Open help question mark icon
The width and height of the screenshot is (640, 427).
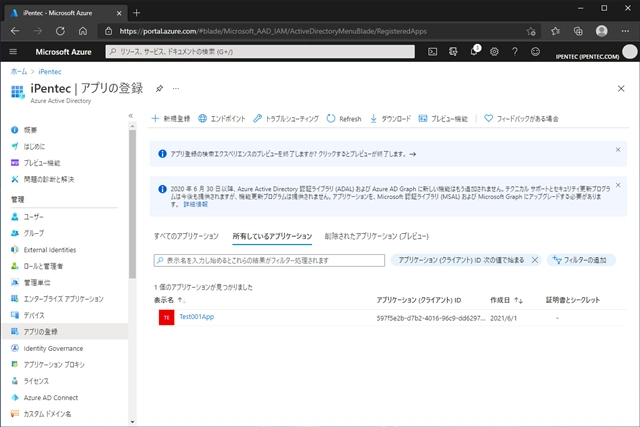tap(515, 52)
